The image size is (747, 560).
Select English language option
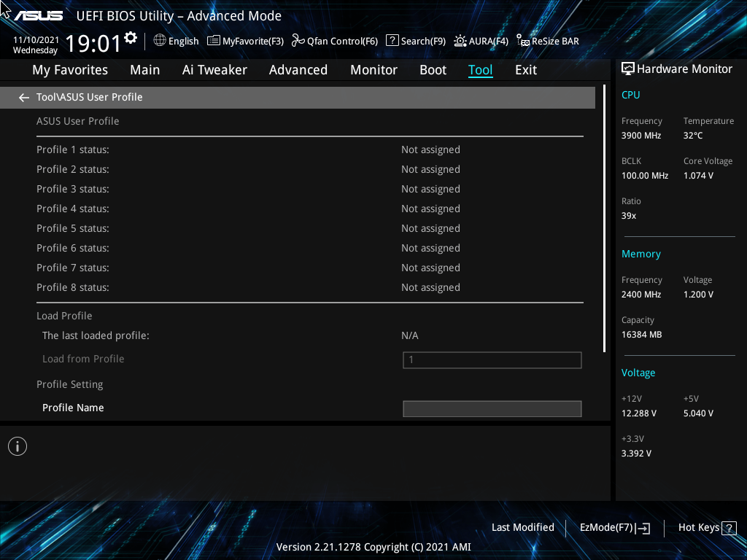(183, 42)
